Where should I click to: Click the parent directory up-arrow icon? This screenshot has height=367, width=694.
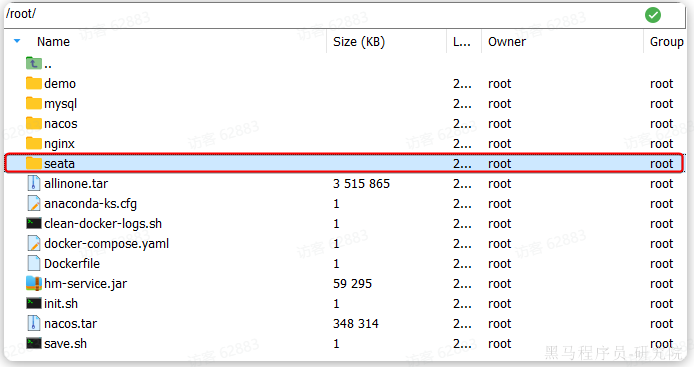pos(34,63)
